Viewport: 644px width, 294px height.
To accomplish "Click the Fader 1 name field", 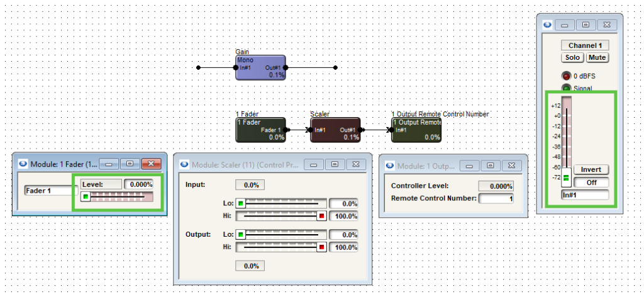I will pos(50,190).
